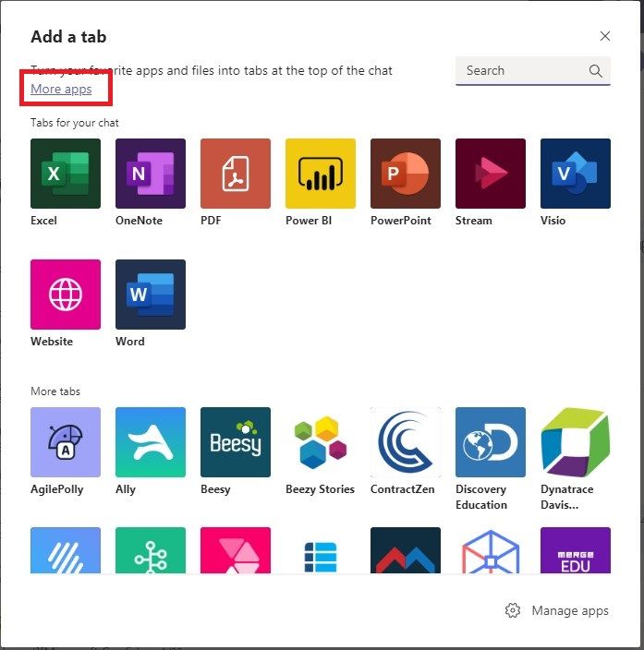
Task: Open the Stream app tile
Action: (491, 174)
